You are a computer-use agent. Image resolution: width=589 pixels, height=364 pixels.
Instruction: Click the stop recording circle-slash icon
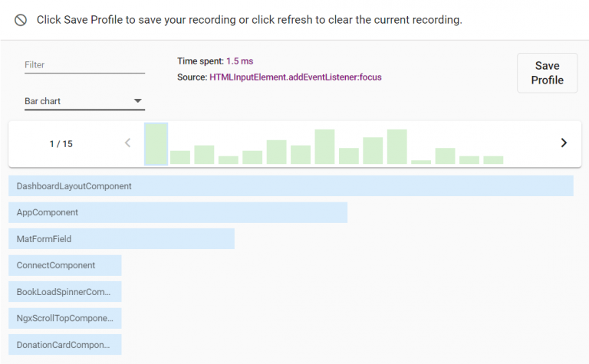point(21,20)
